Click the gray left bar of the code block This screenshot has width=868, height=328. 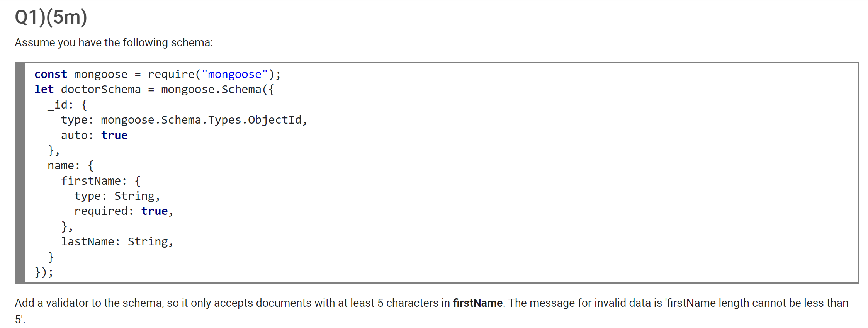coord(20,173)
